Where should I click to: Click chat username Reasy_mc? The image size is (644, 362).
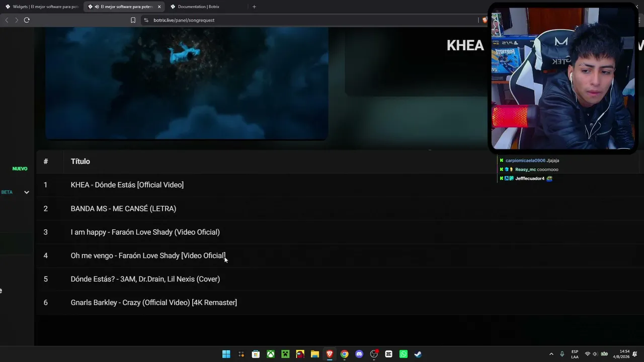pos(525,169)
